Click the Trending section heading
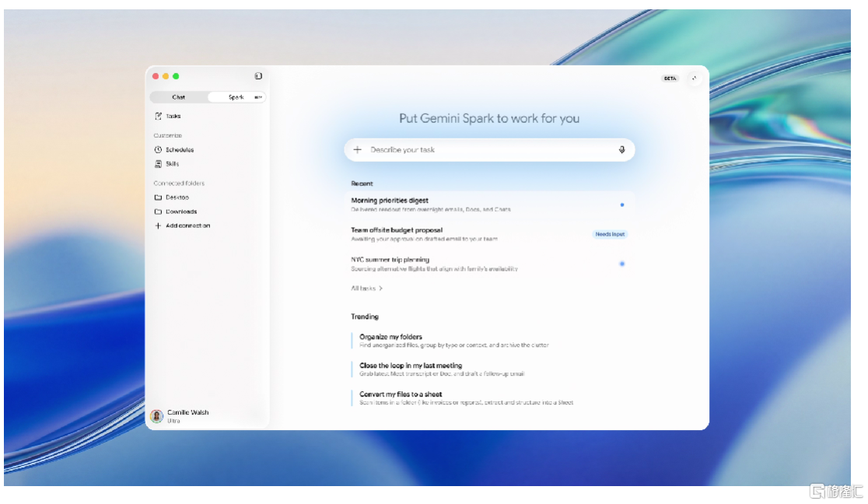 (x=365, y=317)
